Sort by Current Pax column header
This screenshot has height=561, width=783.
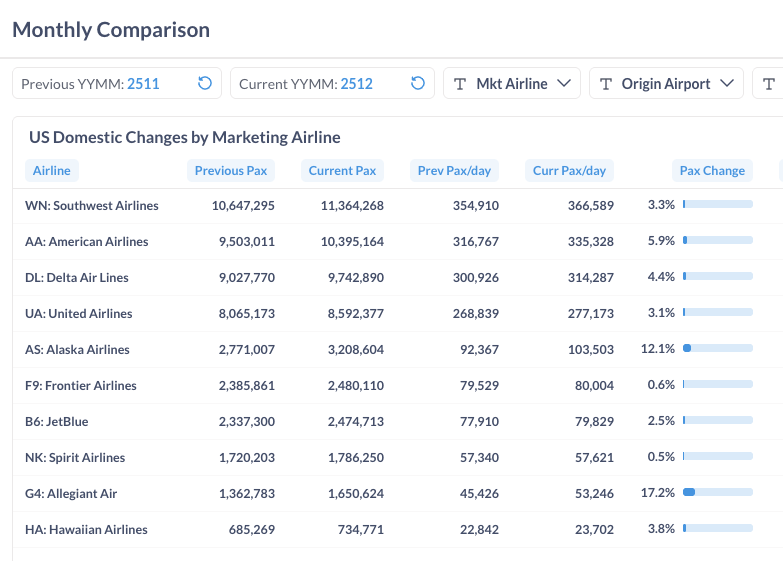342,170
